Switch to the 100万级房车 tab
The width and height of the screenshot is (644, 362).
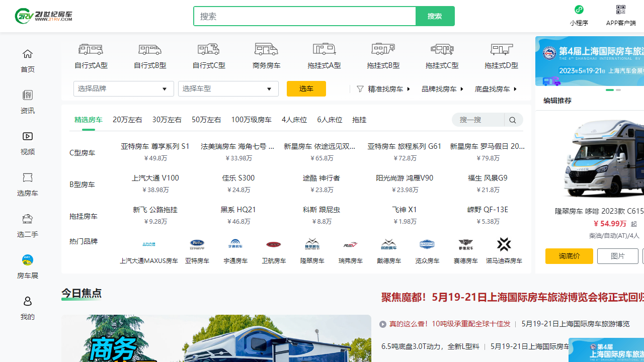(251, 120)
